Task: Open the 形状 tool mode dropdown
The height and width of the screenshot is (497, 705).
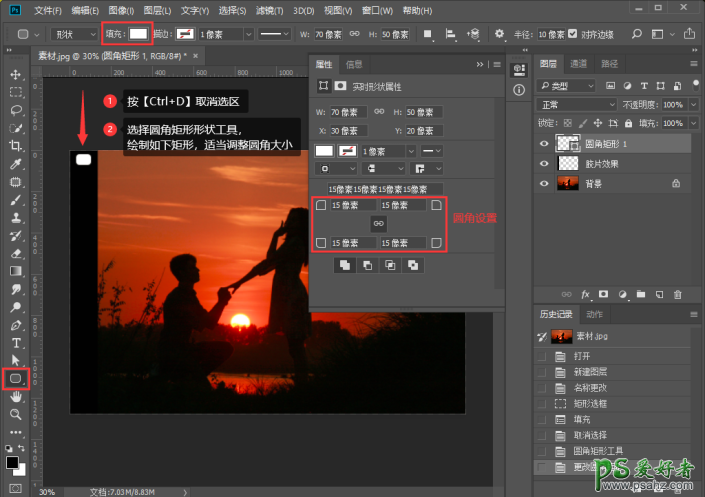Action: click(x=74, y=34)
